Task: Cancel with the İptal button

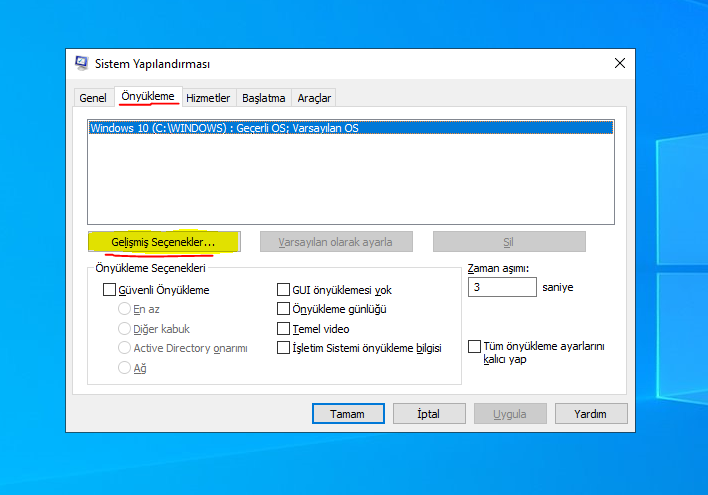Action: (x=429, y=414)
